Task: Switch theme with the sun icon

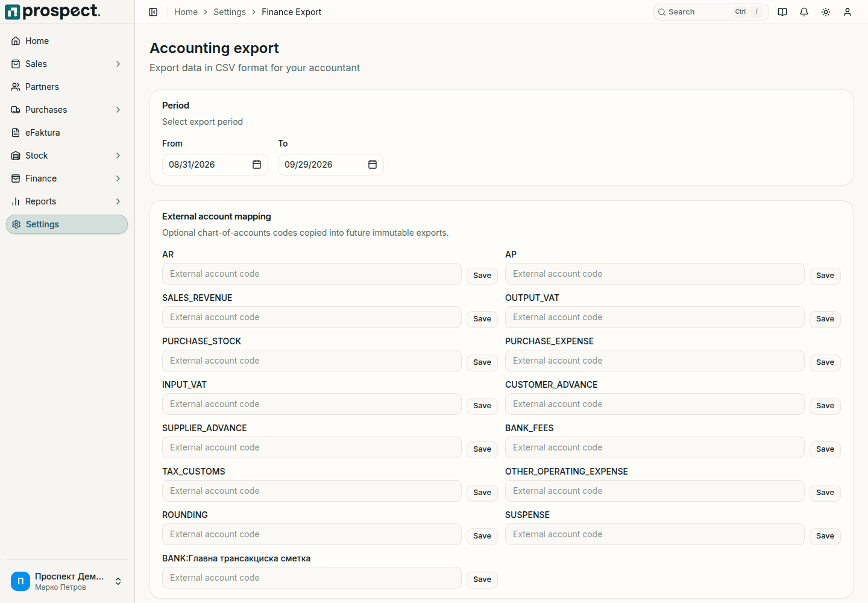Action: coord(826,12)
